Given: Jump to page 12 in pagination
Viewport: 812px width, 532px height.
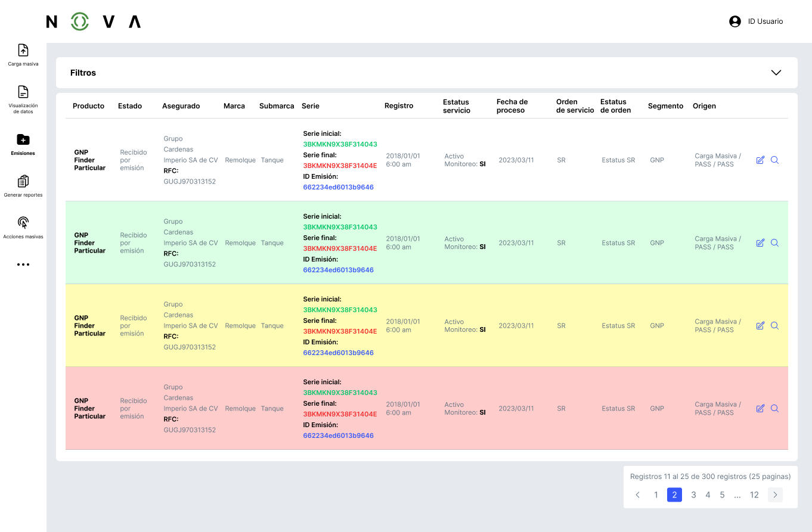Looking at the screenshot, I should click(754, 494).
